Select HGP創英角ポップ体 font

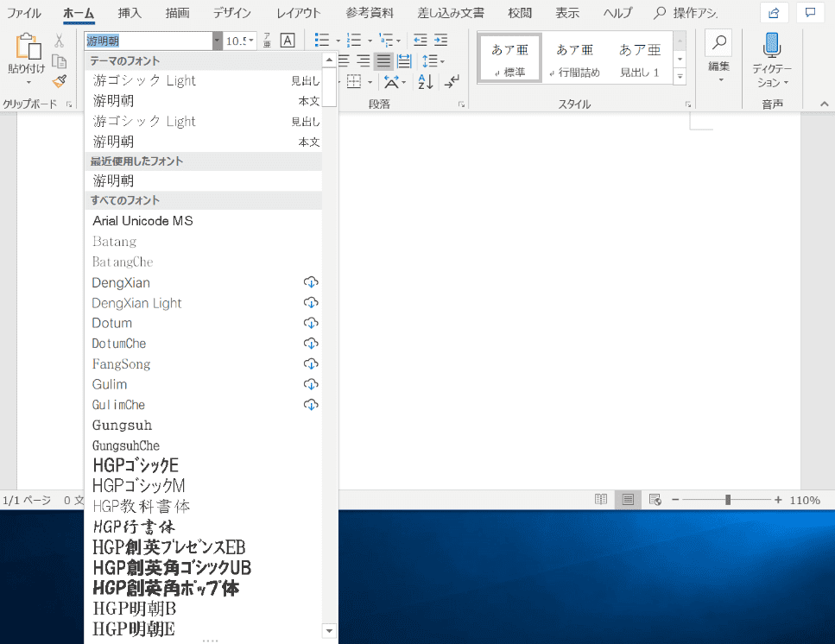(204, 588)
